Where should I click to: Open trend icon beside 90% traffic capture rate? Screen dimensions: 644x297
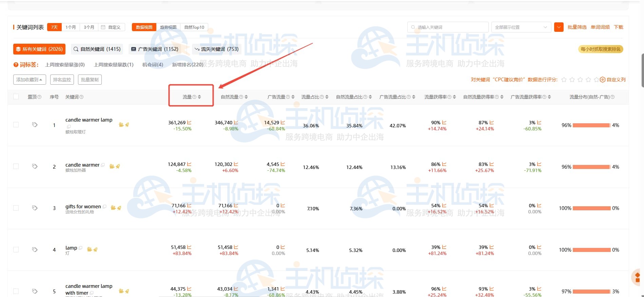pyautogui.click(x=444, y=123)
